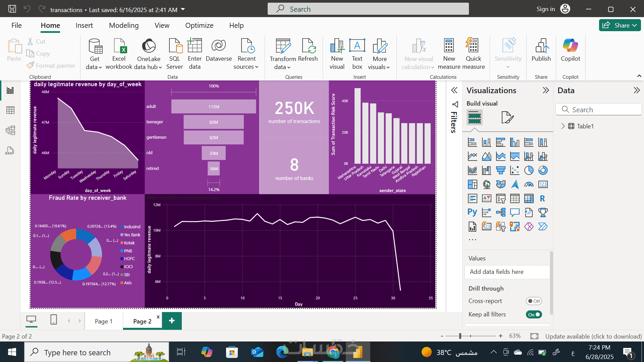Click the zoom slider in the status bar
Image resolution: width=644 pixels, height=362 pixels.
pyautogui.click(x=460, y=336)
